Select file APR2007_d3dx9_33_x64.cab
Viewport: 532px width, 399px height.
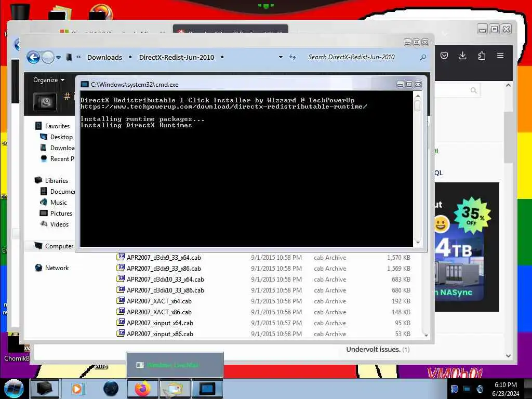[164, 258]
